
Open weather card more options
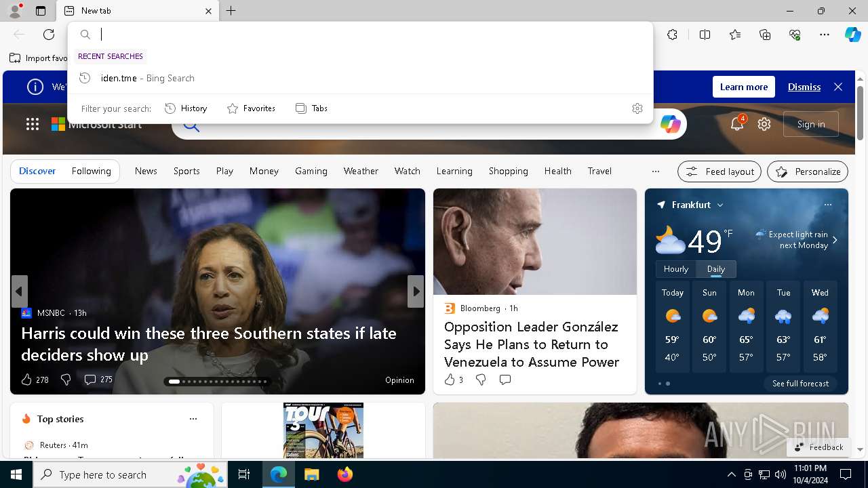pos(827,205)
